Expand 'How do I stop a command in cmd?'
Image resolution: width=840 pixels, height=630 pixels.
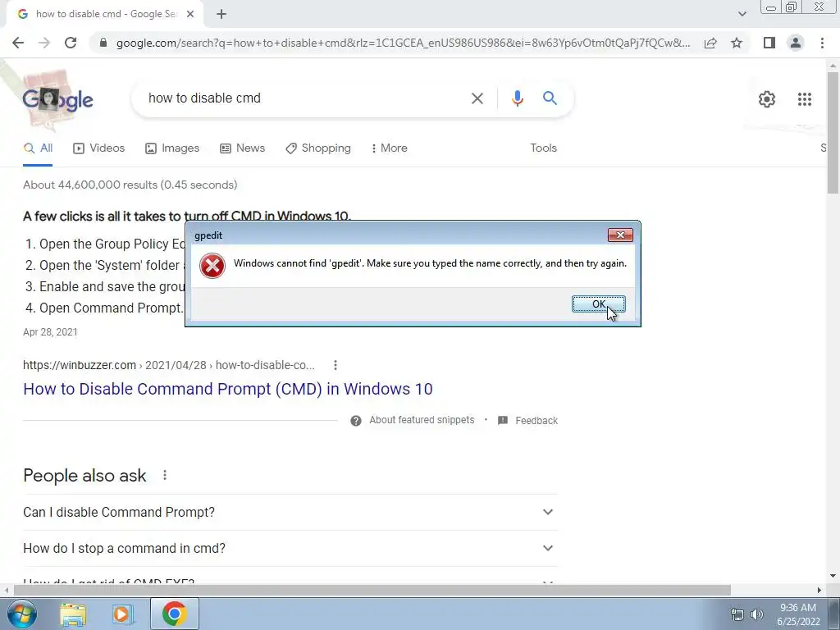(290, 548)
